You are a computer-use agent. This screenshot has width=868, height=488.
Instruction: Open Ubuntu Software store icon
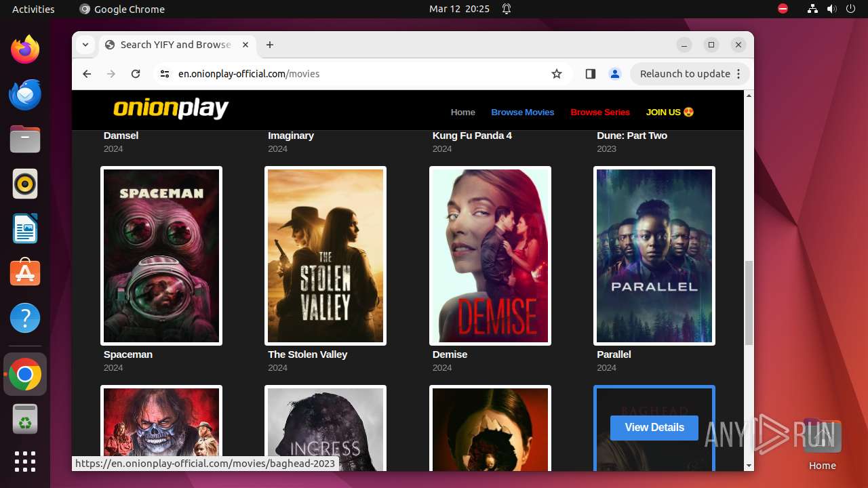tap(25, 273)
